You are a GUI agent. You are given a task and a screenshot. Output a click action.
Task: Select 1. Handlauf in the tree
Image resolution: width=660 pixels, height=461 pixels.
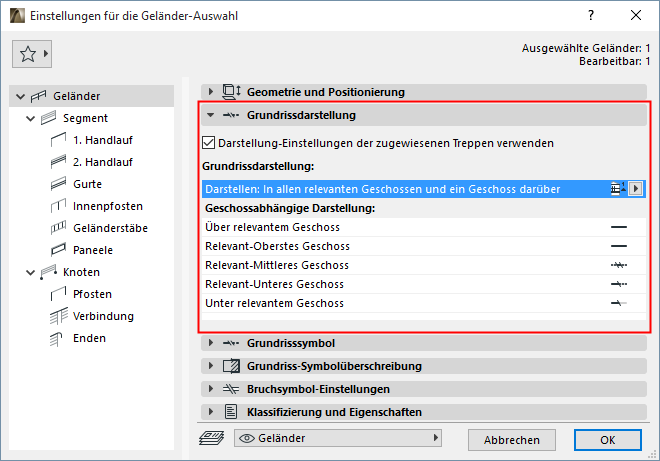tap(103, 140)
